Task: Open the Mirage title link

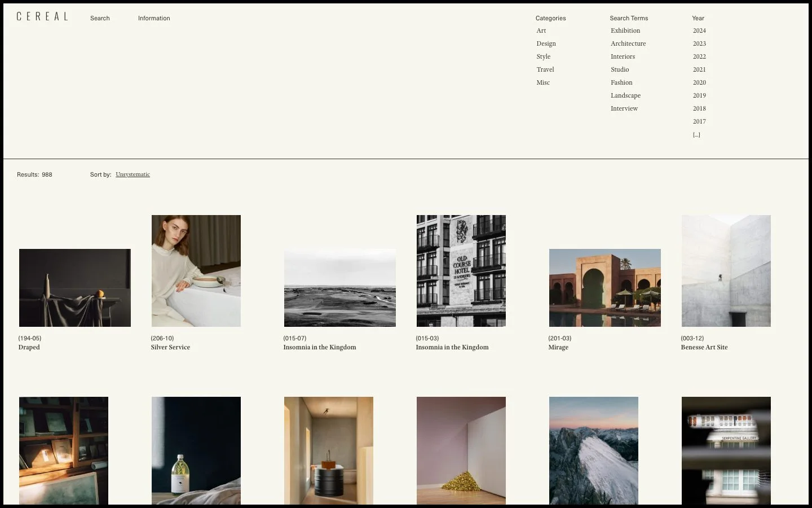Action: coord(558,347)
